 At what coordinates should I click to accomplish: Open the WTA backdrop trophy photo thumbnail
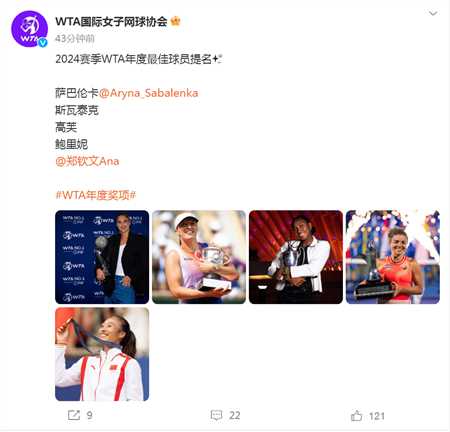pyautogui.click(x=102, y=257)
